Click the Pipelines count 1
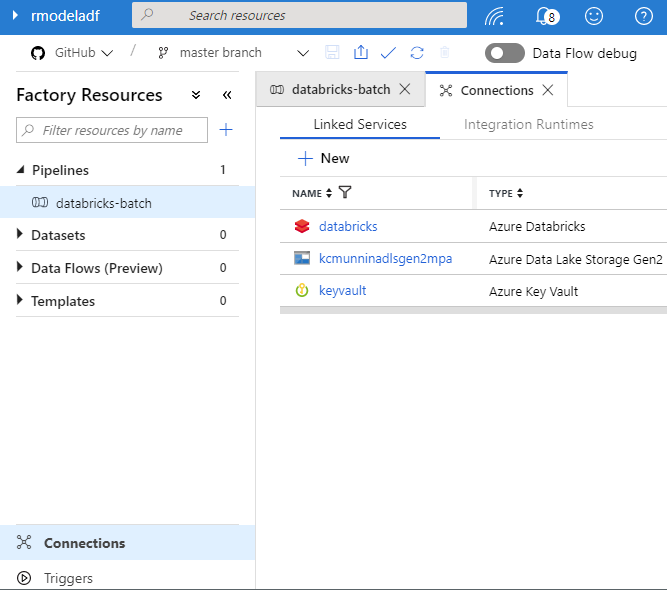The height and width of the screenshot is (590, 667). pyautogui.click(x=222, y=170)
